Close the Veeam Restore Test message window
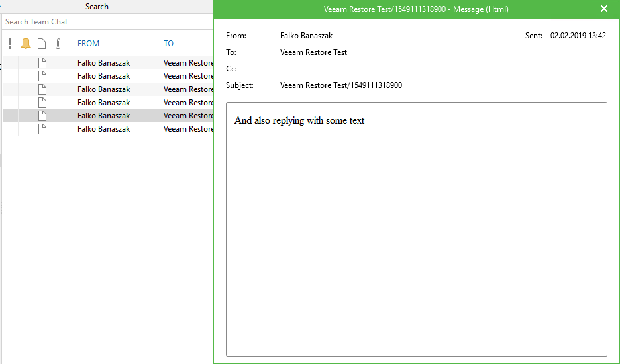The width and height of the screenshot is (620, 364). click(604, 9)
